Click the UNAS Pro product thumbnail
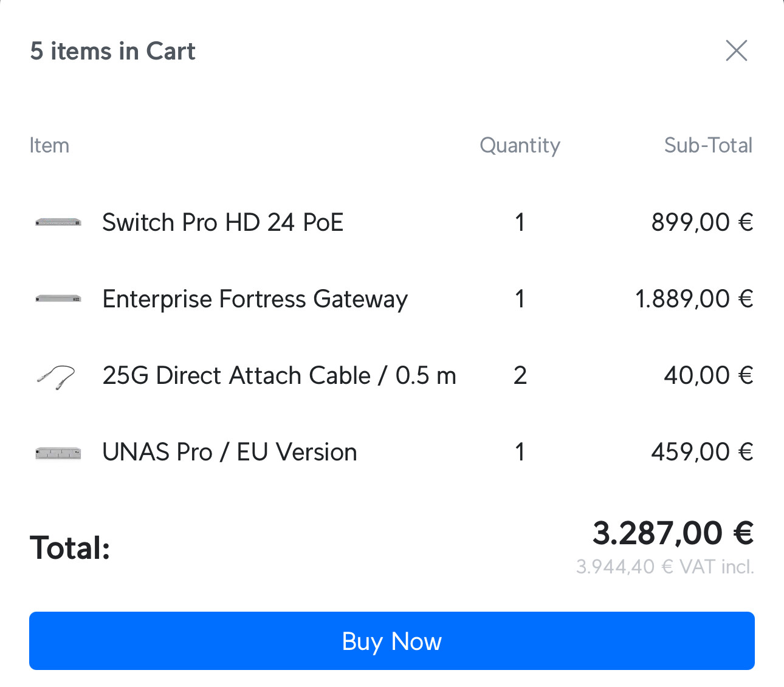 point(58,453)
